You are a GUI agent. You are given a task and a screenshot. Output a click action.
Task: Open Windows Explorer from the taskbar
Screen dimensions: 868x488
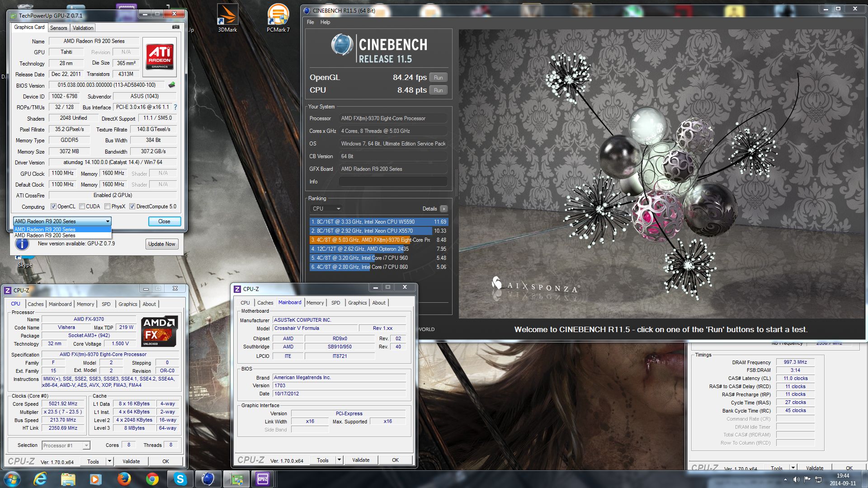[68, 479]
